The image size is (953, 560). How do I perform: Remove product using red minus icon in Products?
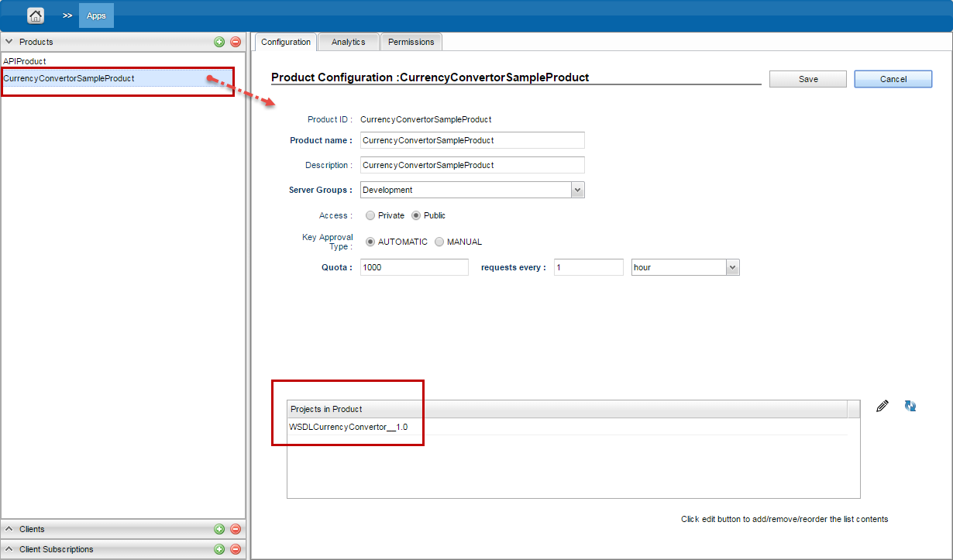(x=236, y=42)
